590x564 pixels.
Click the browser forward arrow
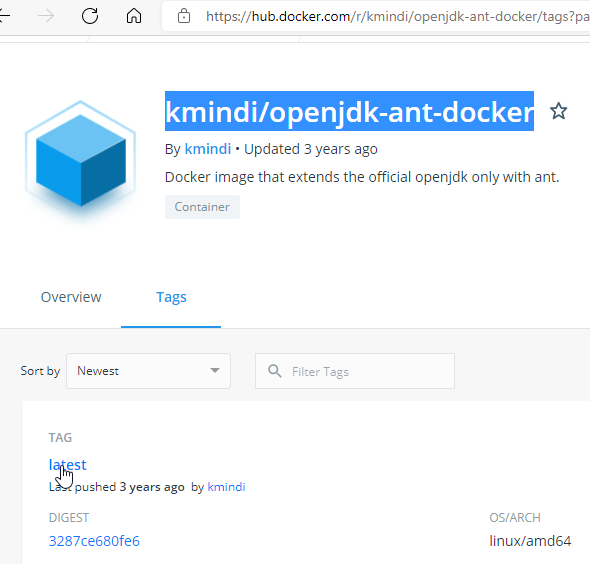[x=46, y=16]
